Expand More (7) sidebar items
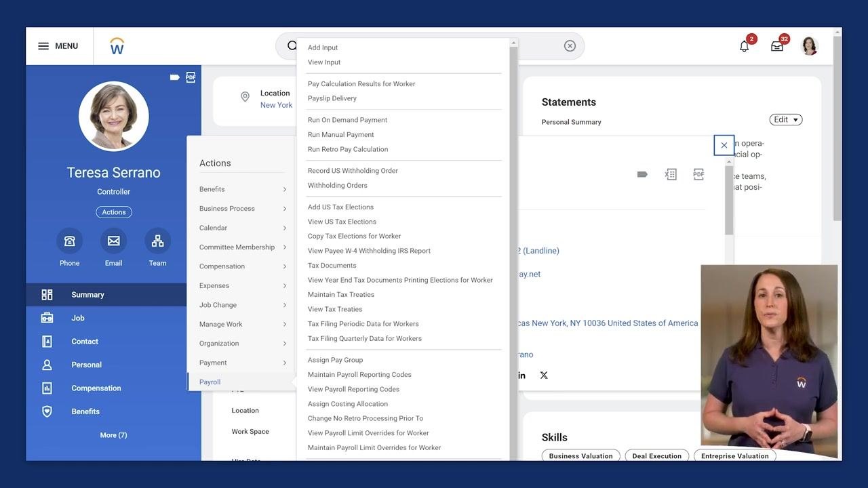This screenshot has width=868, height=488. point(113,435)
